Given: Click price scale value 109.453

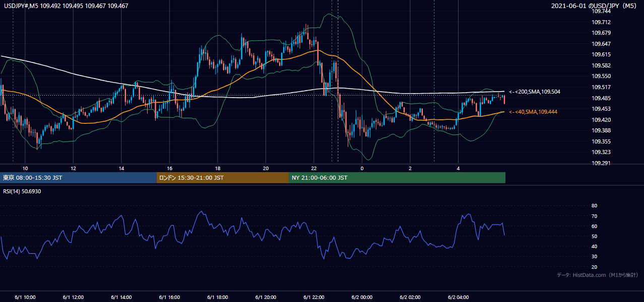Looking at the screenshot, I should click(x=601, y=109).
